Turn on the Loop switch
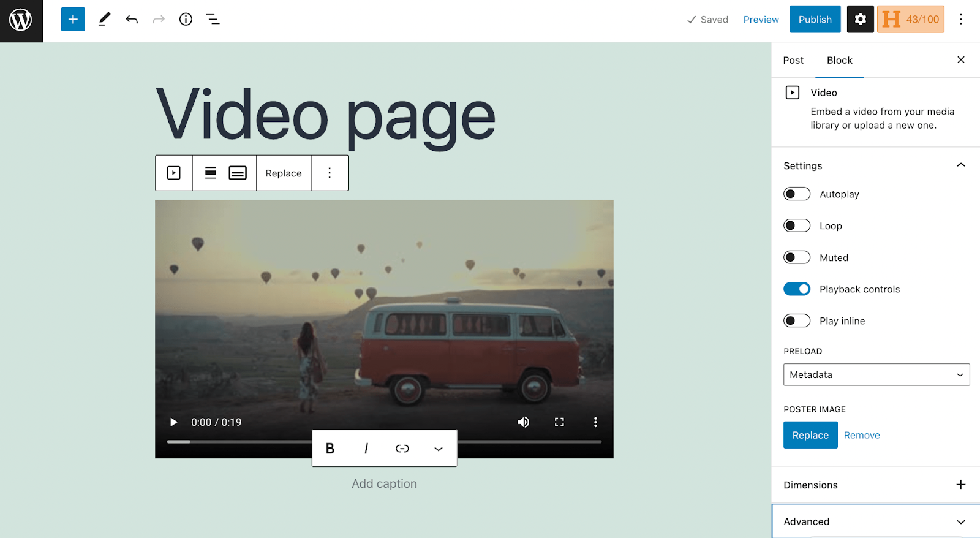 point(796,226)
